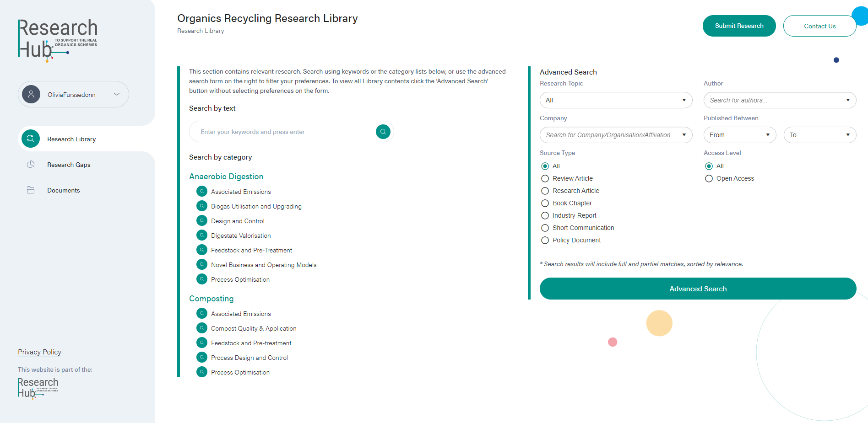The width and height of the screenshot is (868, 423).
Task: Select Access Level All radio button
Action: (x=709, y=166)
